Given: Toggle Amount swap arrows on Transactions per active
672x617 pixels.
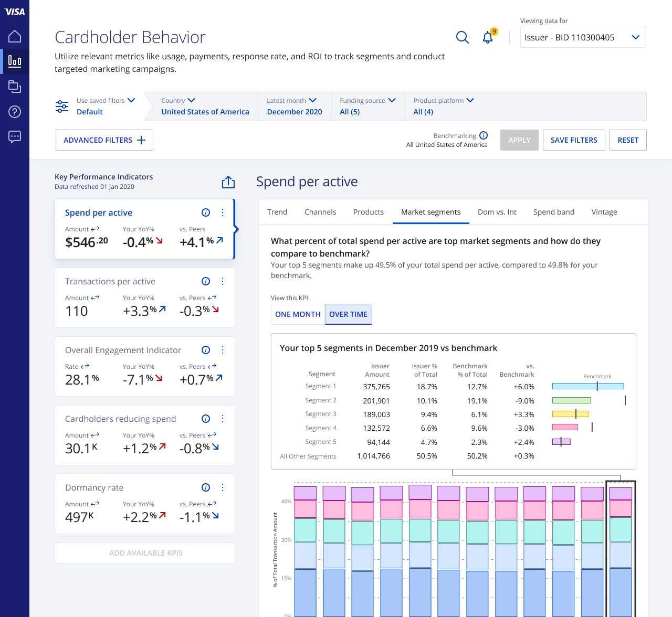Looking at the screenshot, I should click(95, 297).
